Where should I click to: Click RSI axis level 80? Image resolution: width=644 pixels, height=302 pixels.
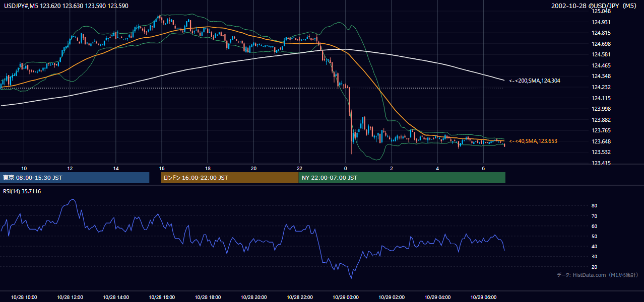coord(595,206)
